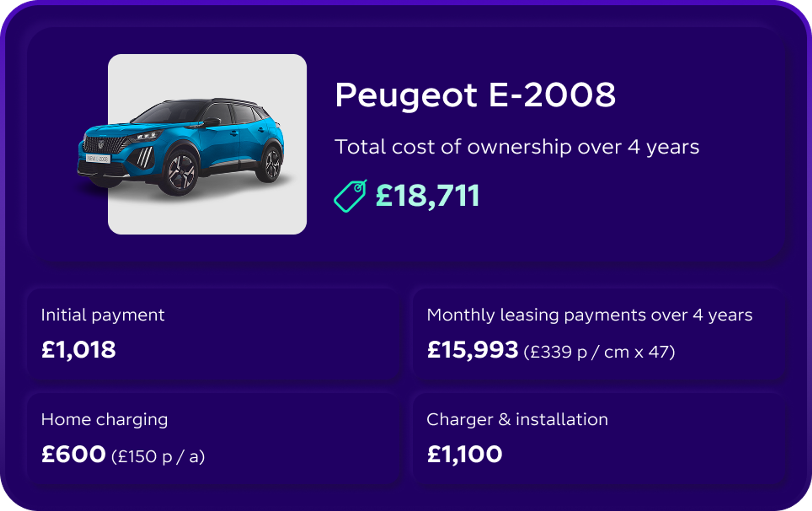Click Monthly leasing payments over 4 years label
Image resolution: width=812 pixels, height=511 pixels.
(x=590, y=316)
